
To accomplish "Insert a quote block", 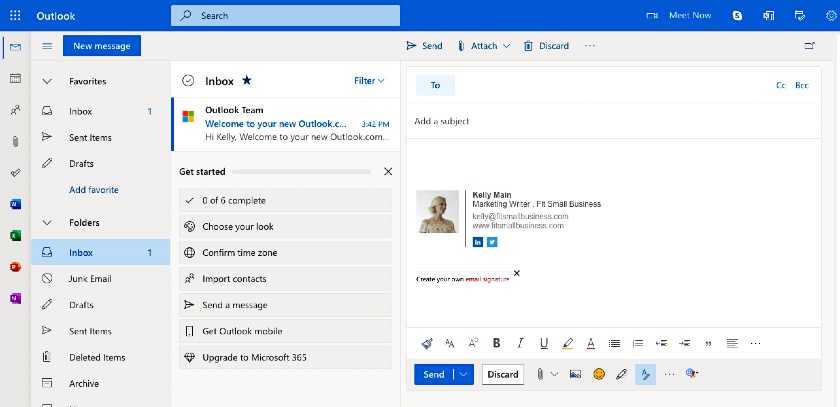I will [708, 344].
